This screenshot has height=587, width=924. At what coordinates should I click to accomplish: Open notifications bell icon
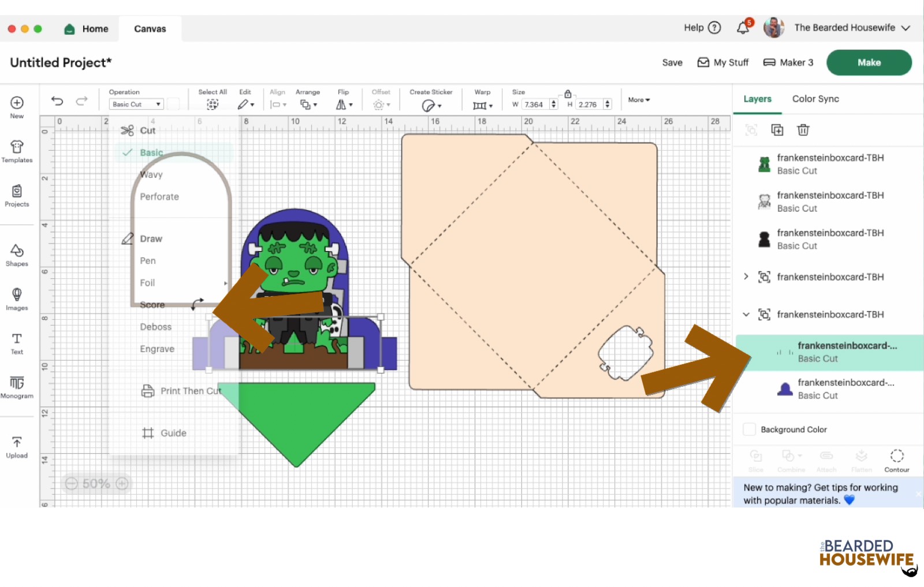(x=743, y=28)
